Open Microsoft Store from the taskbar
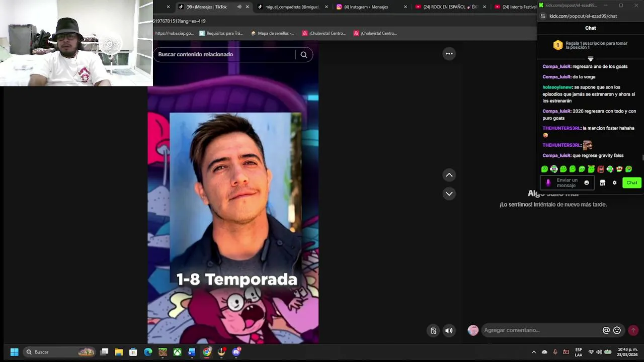 [133, 352]
